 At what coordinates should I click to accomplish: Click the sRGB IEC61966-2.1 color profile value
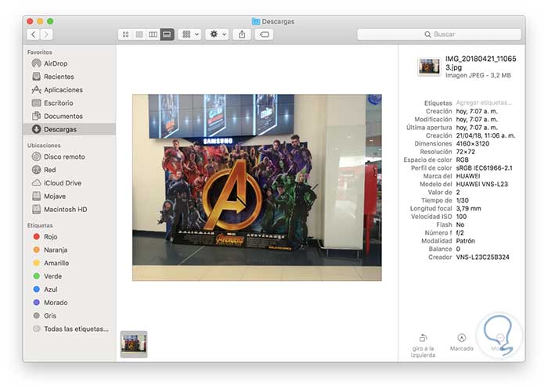pyautogui.click(x=484, y=168)
